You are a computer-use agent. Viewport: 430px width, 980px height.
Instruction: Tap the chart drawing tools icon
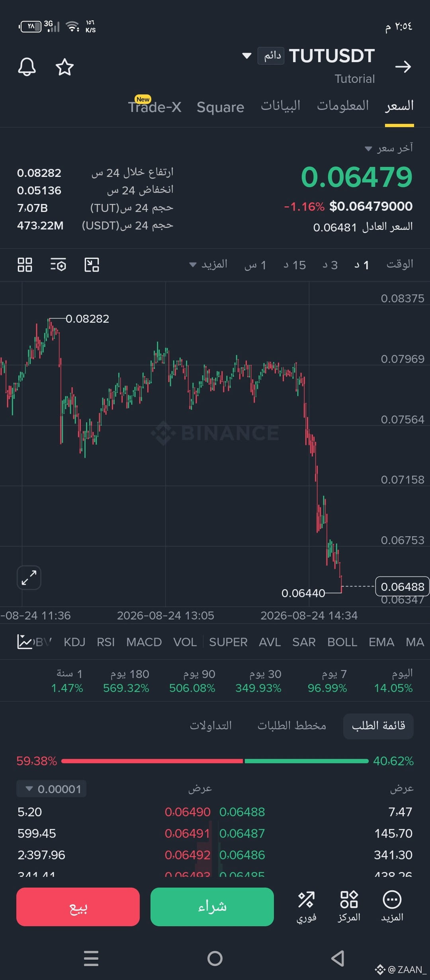pos(92,265)
